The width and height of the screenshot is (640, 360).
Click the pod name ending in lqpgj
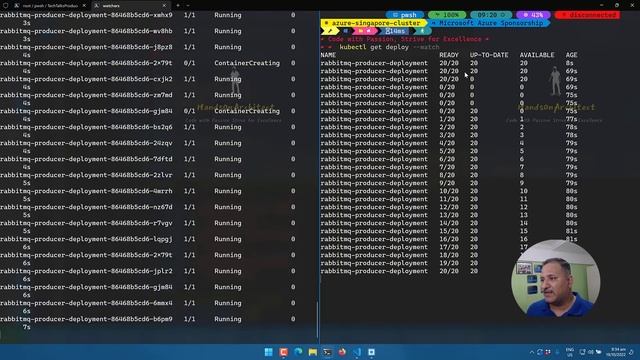86,239
